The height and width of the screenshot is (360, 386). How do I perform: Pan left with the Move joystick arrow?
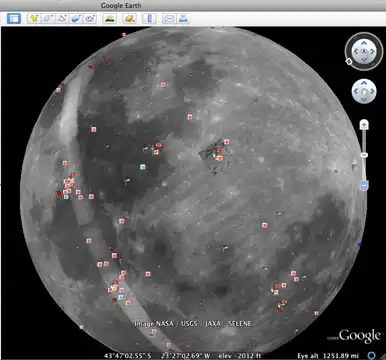pyautogui.click(x=356, y=91)
